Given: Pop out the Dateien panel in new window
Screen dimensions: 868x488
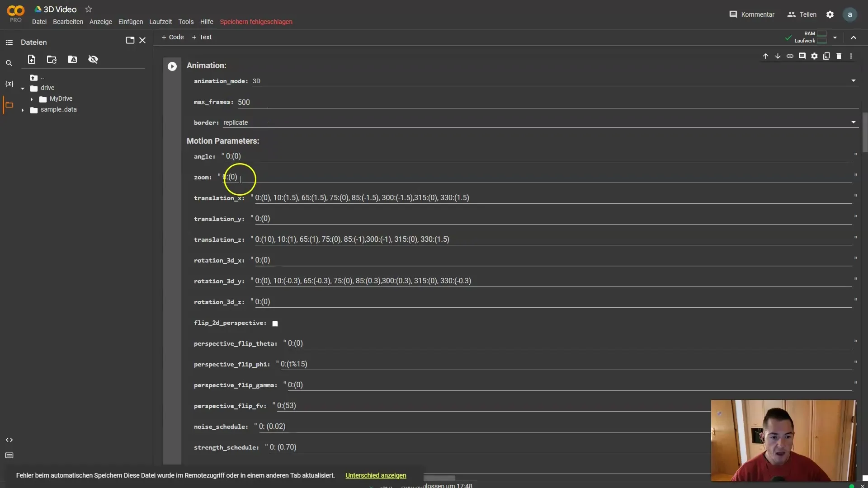Looking at the screenshot, I should 130,40.
